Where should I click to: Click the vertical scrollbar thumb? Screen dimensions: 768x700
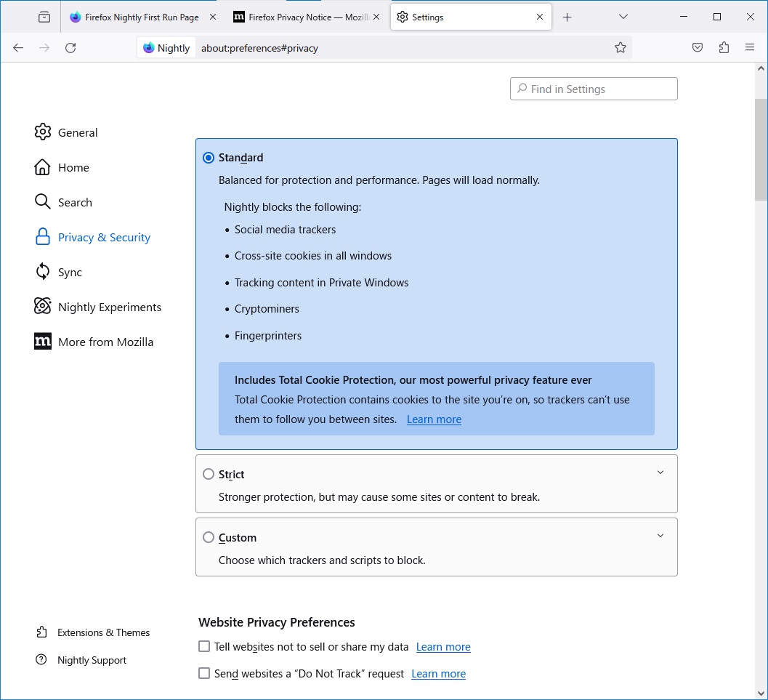(x=761, y=150)
